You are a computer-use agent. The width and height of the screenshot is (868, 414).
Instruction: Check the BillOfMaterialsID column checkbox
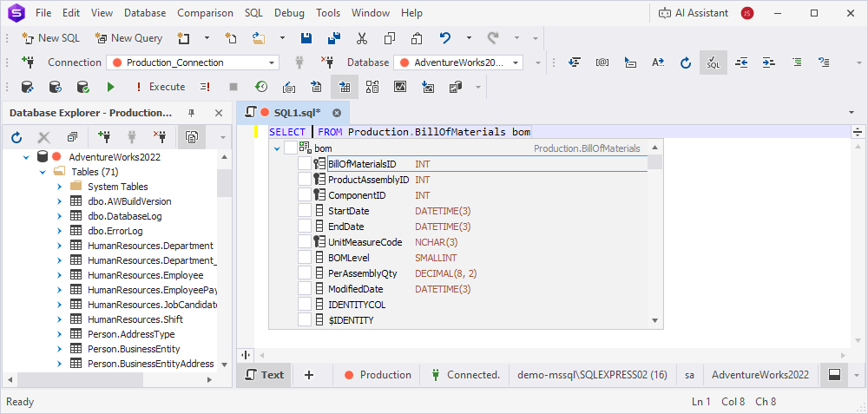pyautogui.click(x=305, y=164)
